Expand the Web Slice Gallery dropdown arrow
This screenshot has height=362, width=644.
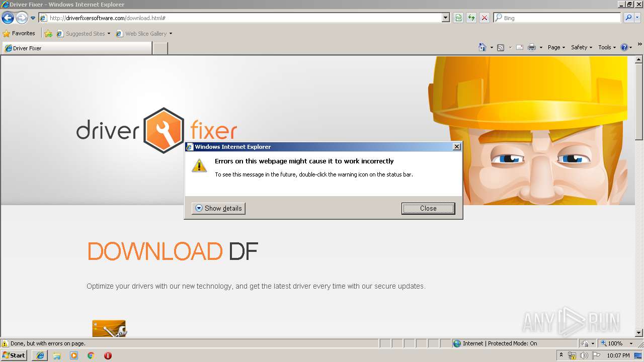[171, 34]
